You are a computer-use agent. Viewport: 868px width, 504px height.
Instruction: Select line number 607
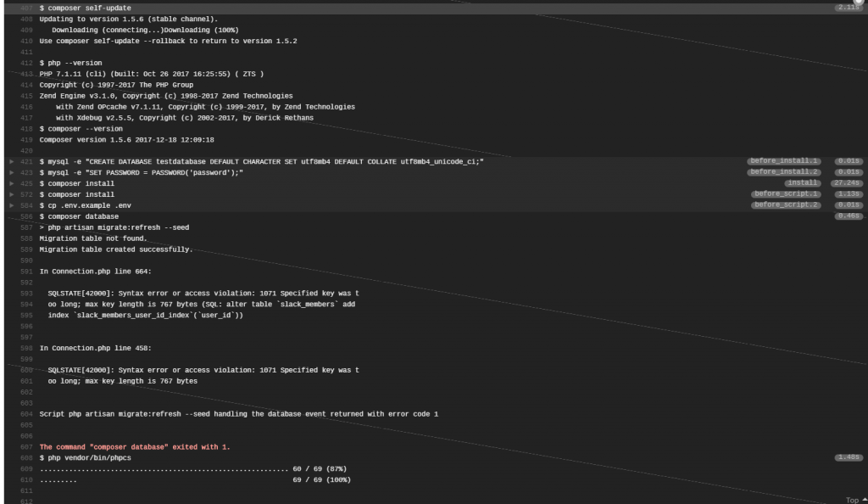tap(26, 447)
